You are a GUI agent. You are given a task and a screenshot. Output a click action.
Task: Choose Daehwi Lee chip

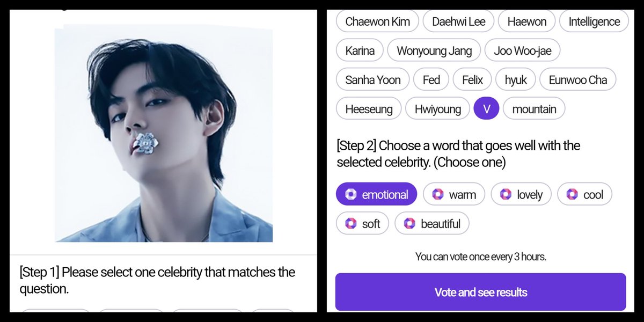458,22
